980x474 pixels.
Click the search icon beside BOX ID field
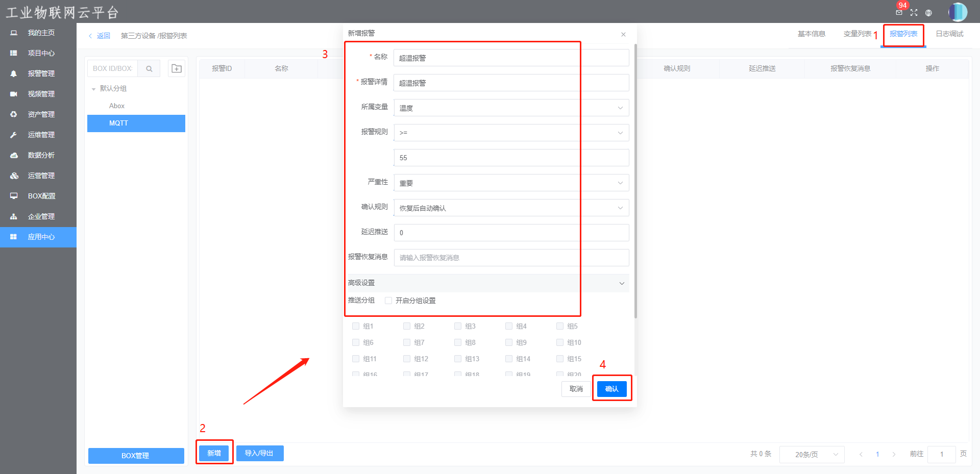pos(149,68)
